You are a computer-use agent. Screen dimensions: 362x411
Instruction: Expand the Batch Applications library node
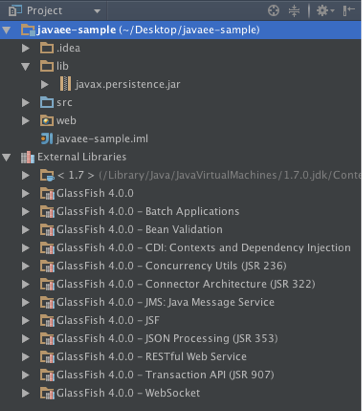(26, 211)
